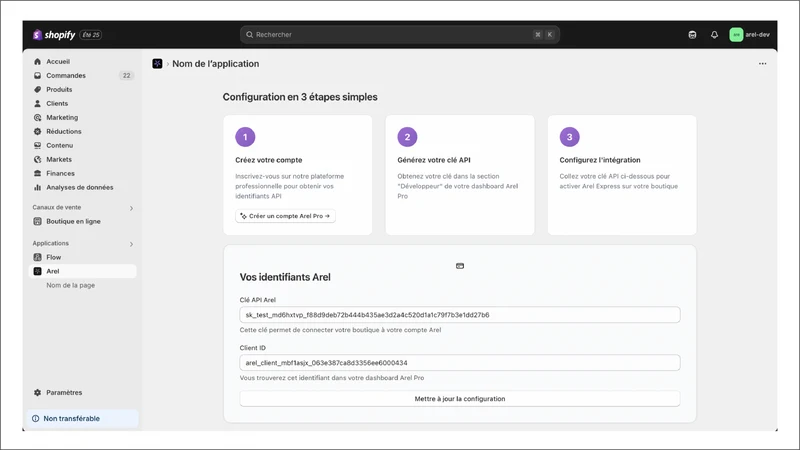Viewport: 800px width, 450px height.
Task: Click the search magnifier icon
Action: [249, 35]
